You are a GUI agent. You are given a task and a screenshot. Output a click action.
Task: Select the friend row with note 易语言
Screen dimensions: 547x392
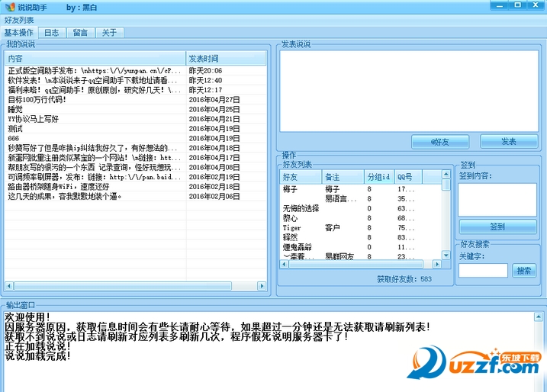click(x=361, y=199)
